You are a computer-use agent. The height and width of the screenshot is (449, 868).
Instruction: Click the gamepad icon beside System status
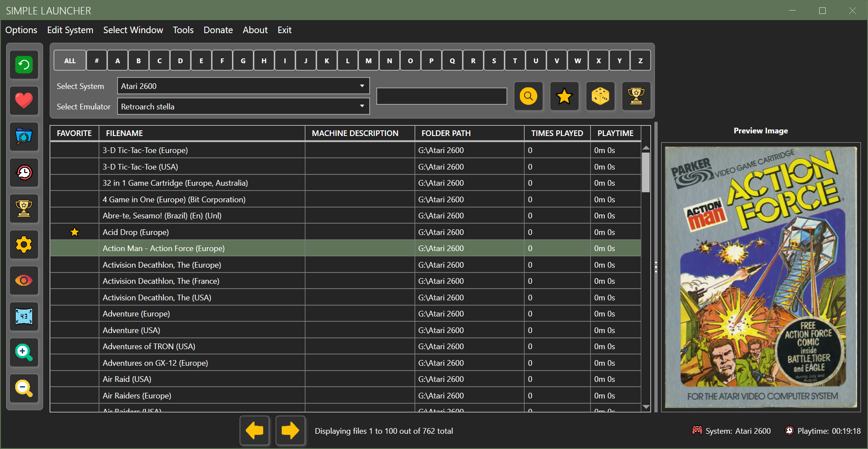click(697, 430)
